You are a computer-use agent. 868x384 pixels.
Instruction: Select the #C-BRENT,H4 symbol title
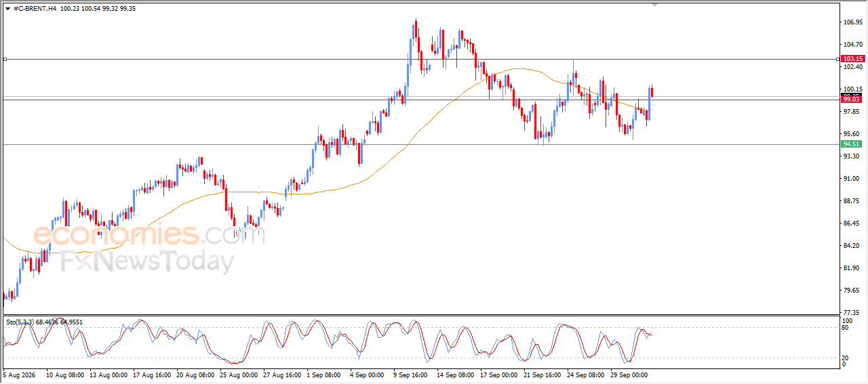[35, 9]
